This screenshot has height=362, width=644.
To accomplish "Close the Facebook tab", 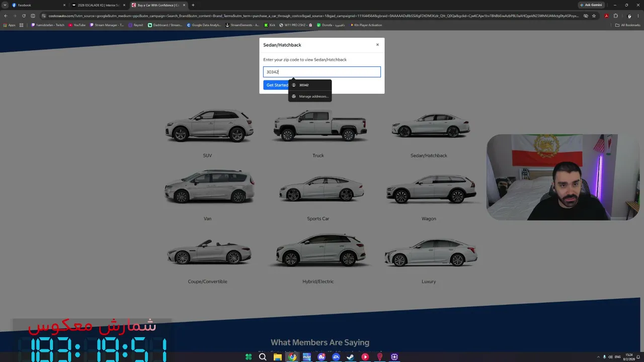I will tap(64, 5).
